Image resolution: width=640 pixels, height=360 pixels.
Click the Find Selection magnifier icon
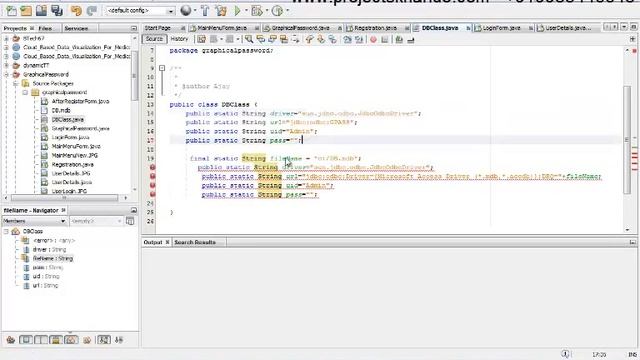point(249,40)
